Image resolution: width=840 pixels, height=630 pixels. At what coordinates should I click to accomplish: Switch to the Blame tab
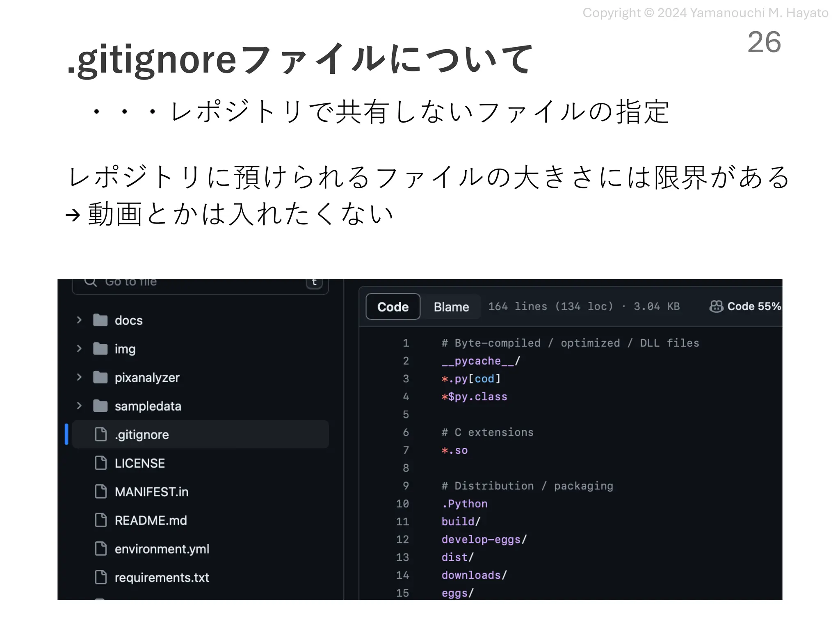[451, 307]
